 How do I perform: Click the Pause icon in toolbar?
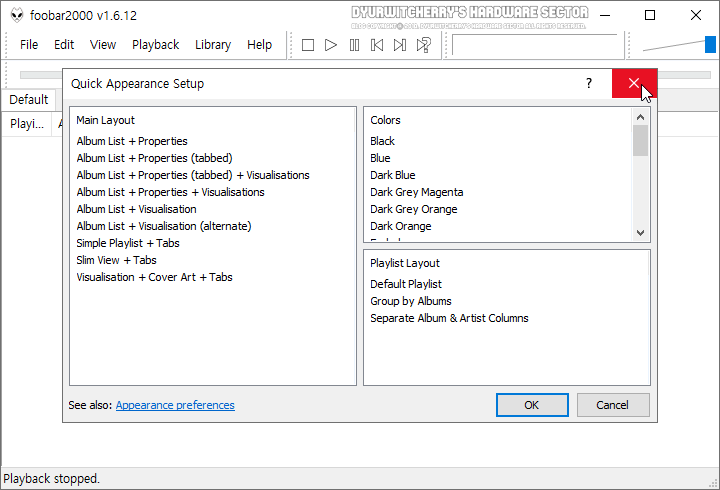click(x=354, y=45)
